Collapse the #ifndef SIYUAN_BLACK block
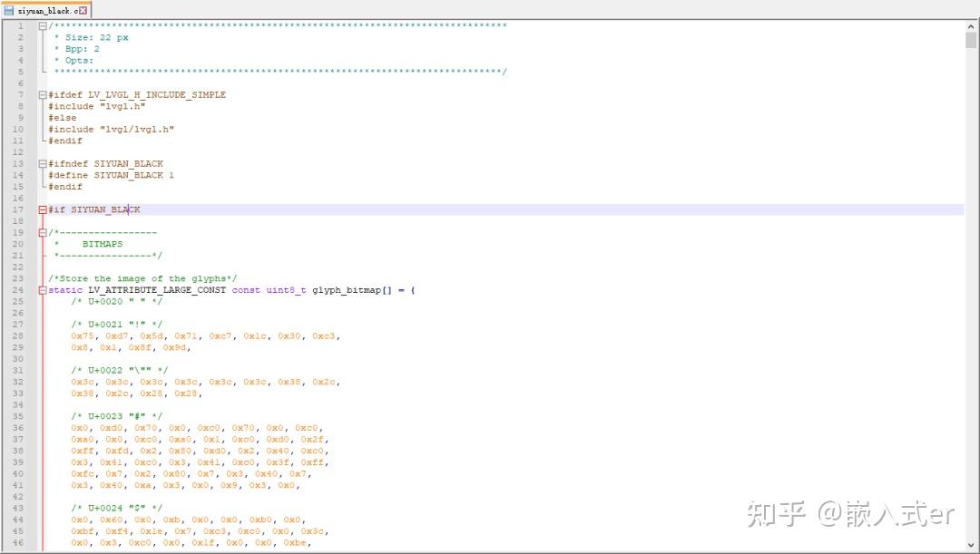 point(42,163)
